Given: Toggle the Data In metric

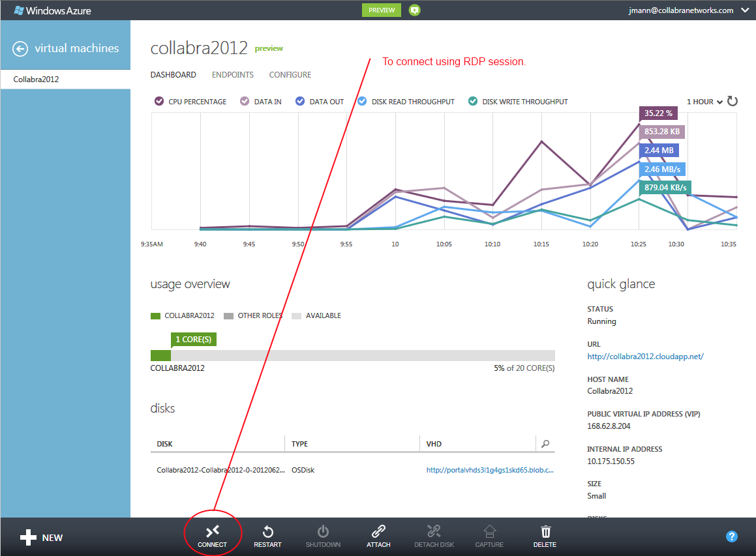Looking at the screenshot, I should [x=245, y=101].
